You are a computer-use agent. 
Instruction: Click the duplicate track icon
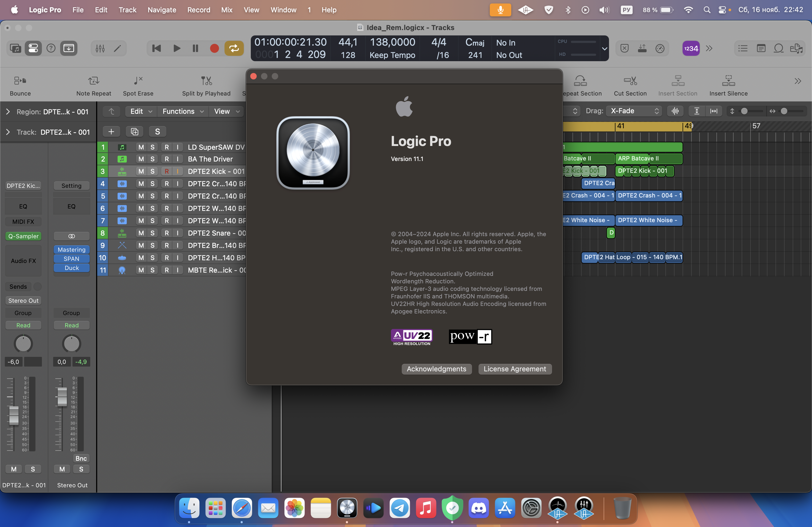point(135,131)
